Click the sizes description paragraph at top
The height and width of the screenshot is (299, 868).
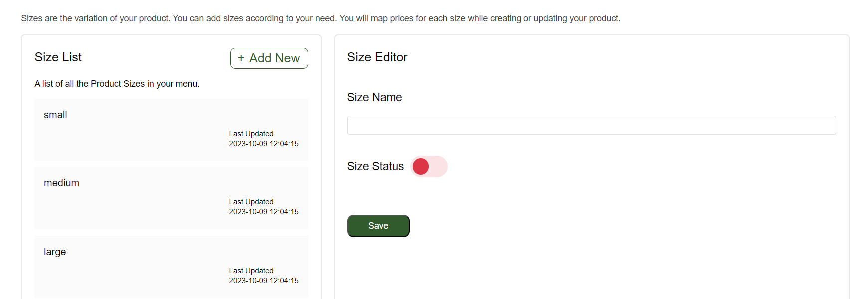click(x=321, y=18)
